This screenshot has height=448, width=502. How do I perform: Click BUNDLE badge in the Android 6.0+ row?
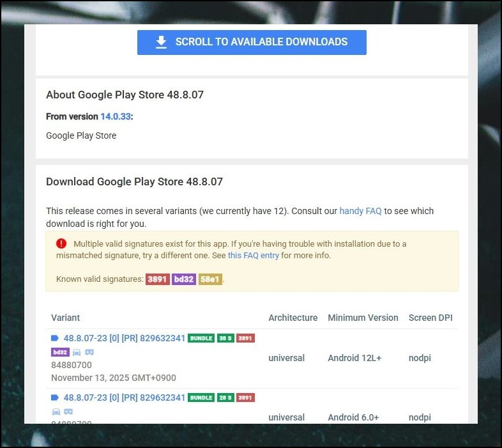(x=201, y=398)
